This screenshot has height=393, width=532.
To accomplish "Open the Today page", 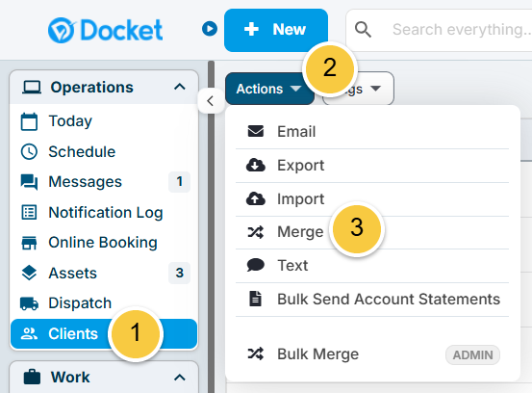I will click(x=70, y=121).
